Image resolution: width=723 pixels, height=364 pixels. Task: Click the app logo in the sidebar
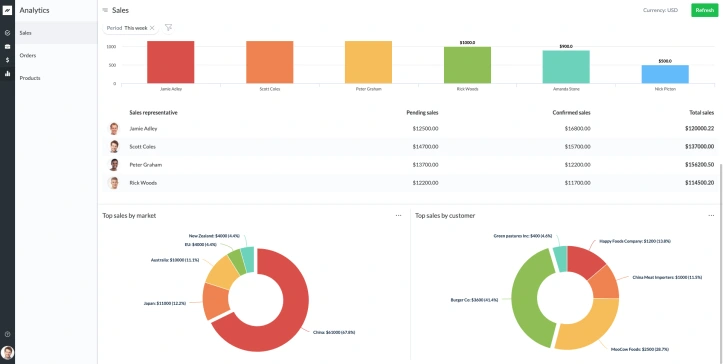coord(7,10)
